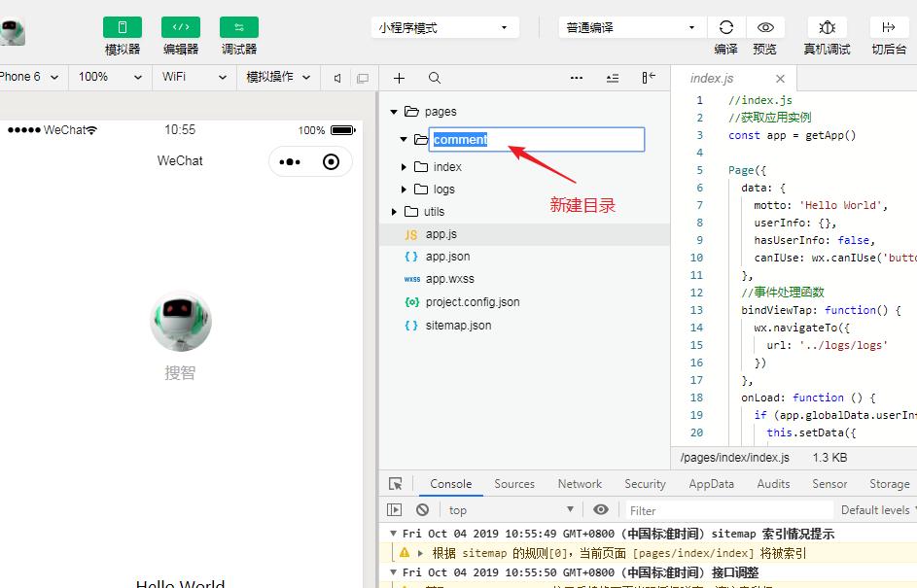Collapse the pages folder in file tree

coord(394,111)
